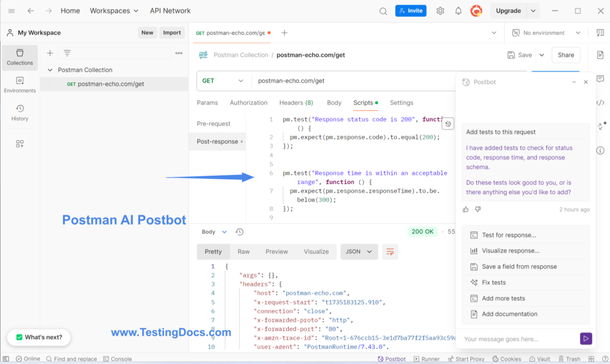
Task: Open the Console from the status bar
Action: [117, 359]
